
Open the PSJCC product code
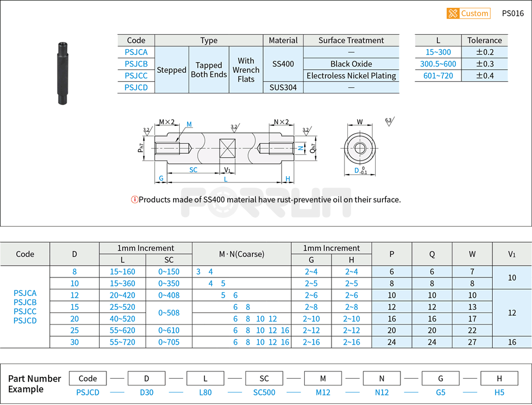point(136,76)
